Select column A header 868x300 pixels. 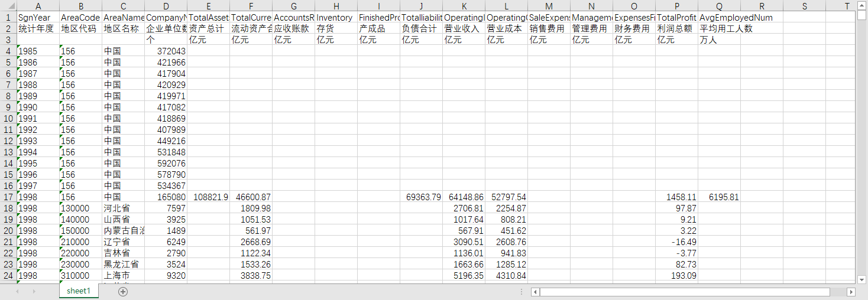(38, 6)
